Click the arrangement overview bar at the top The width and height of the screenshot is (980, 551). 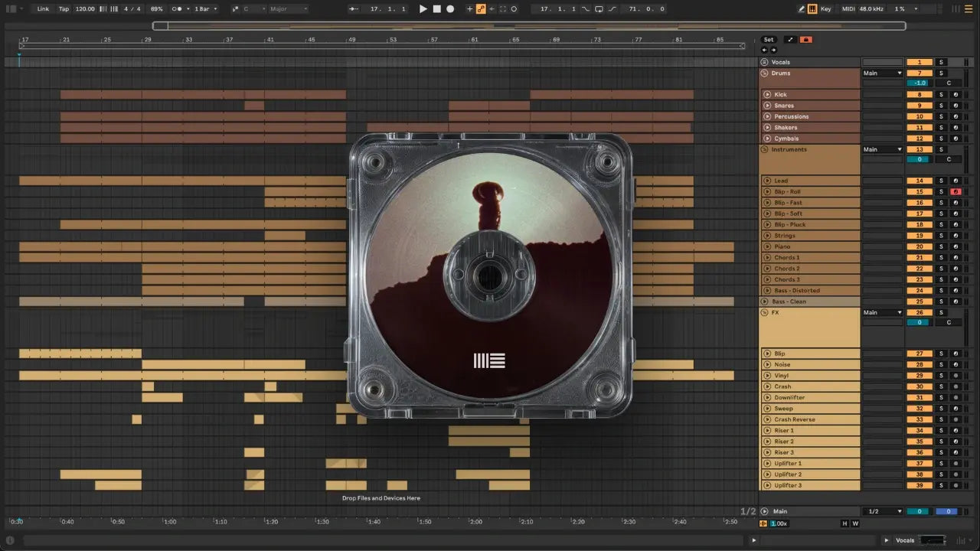coord(529,26)
